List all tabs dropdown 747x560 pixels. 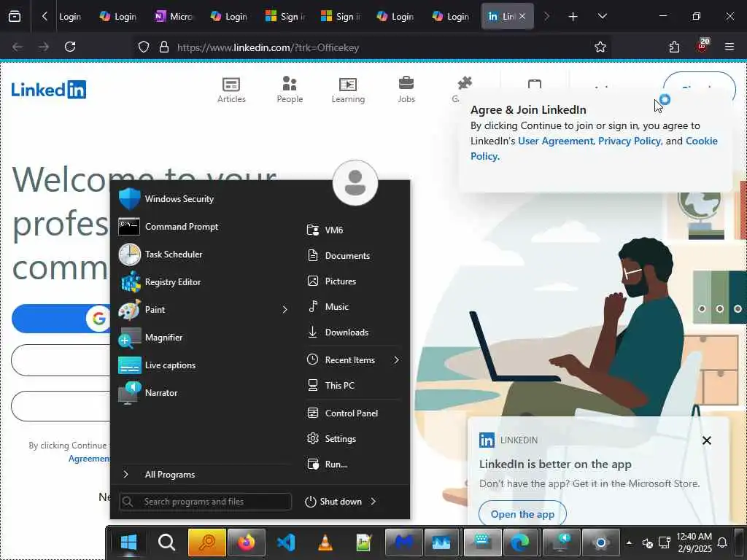pos(602,16)
